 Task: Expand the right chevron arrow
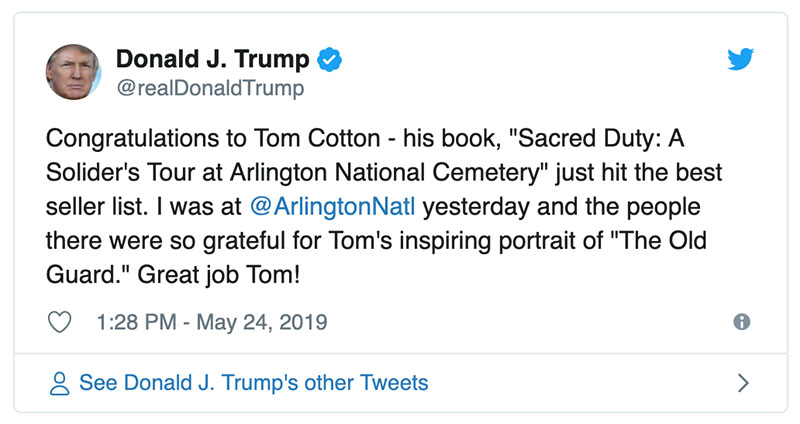[x=742, y=383]
